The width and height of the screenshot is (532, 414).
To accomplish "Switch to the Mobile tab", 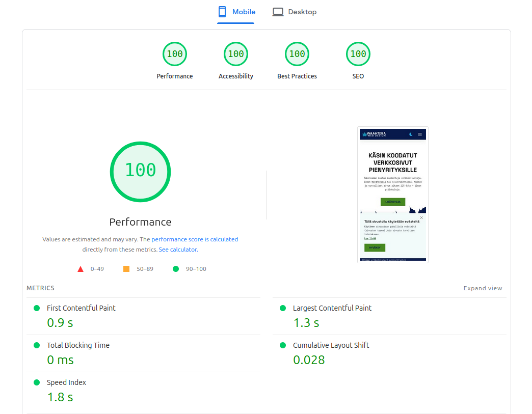I will click(x=236, y=11).
